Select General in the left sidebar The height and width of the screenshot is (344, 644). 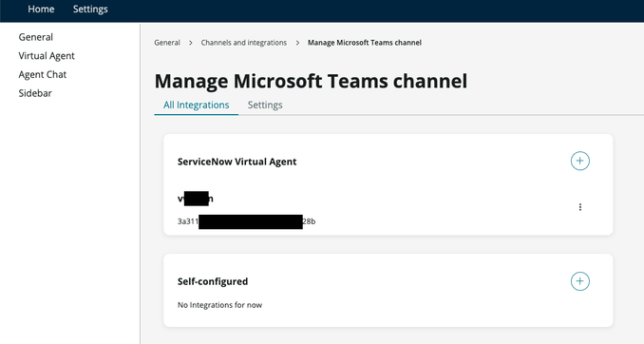point(36,37)
